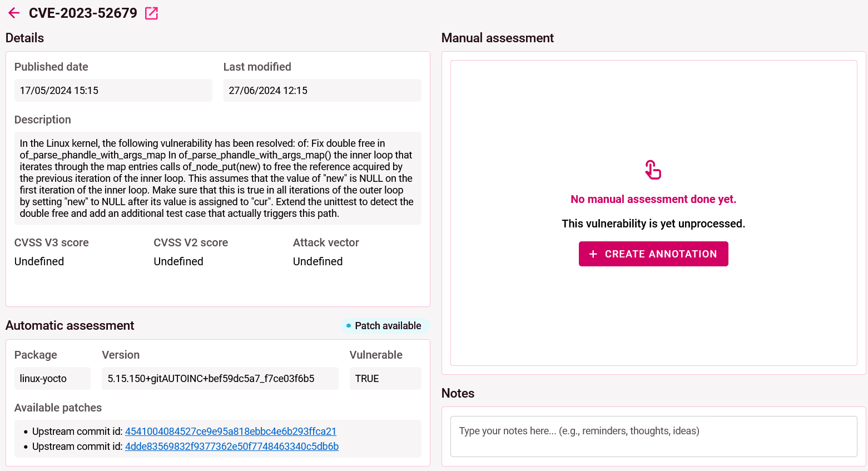Select the linux-yocto package field
Viewport: 868px width, 471px height.
[52, 379]
